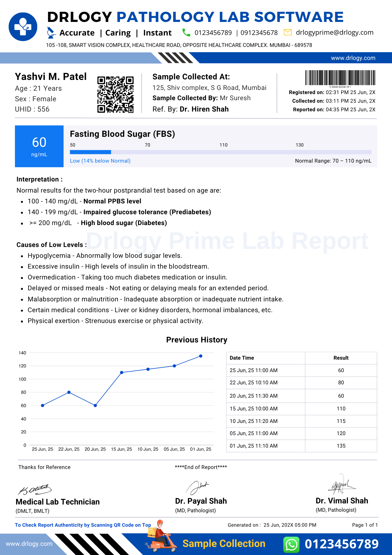Click the Sample Collection footer label
This screenshot has width=392, height=555.
pos(224,544)
